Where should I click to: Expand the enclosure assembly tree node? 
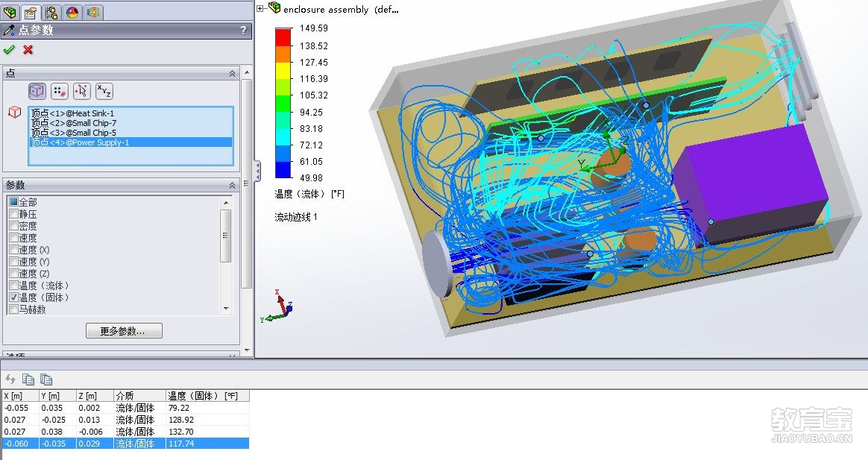tap(260, 9)
